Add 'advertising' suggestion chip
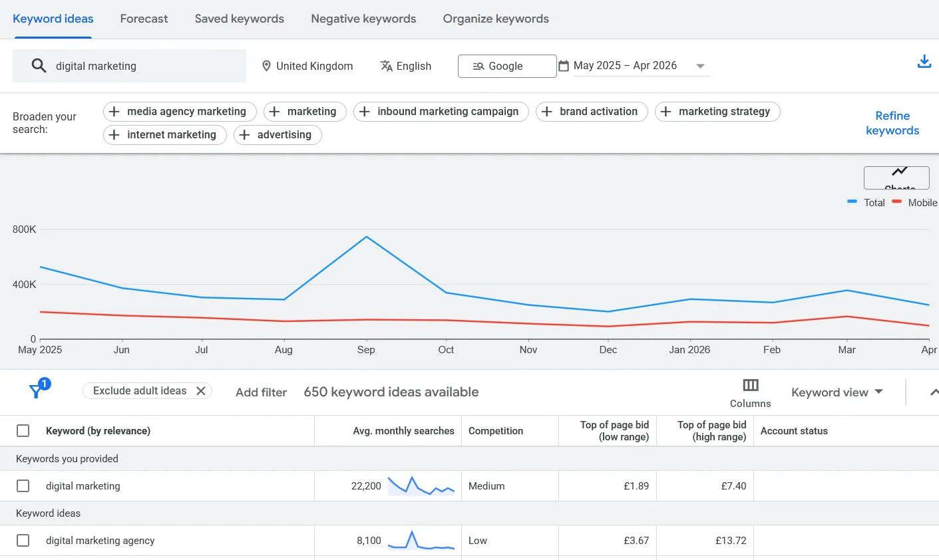 click(278, 135)
